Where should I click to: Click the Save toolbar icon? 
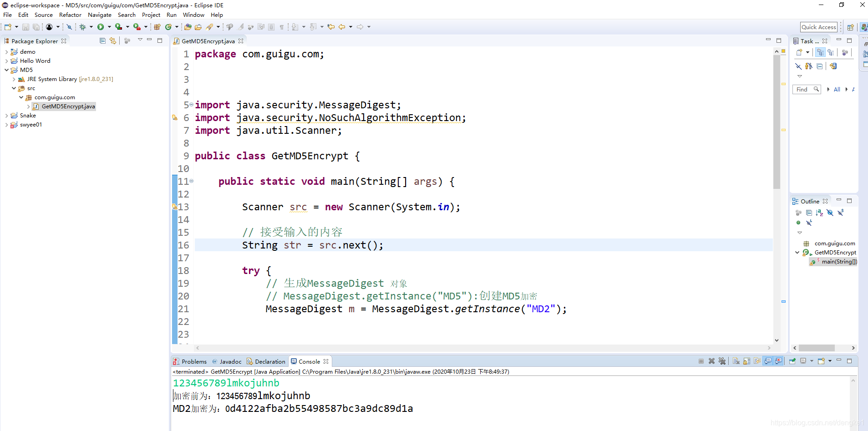pos(25,27)
